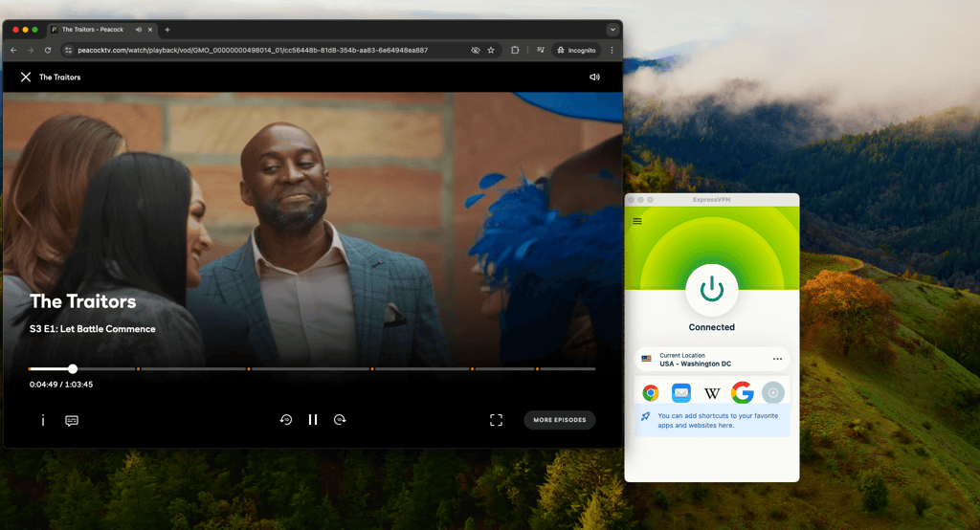This screenshot has height=530, width=980.
Task: Click the 0:04:49 / 1:03:45 timestamp
Action: [x=61, y=385]
